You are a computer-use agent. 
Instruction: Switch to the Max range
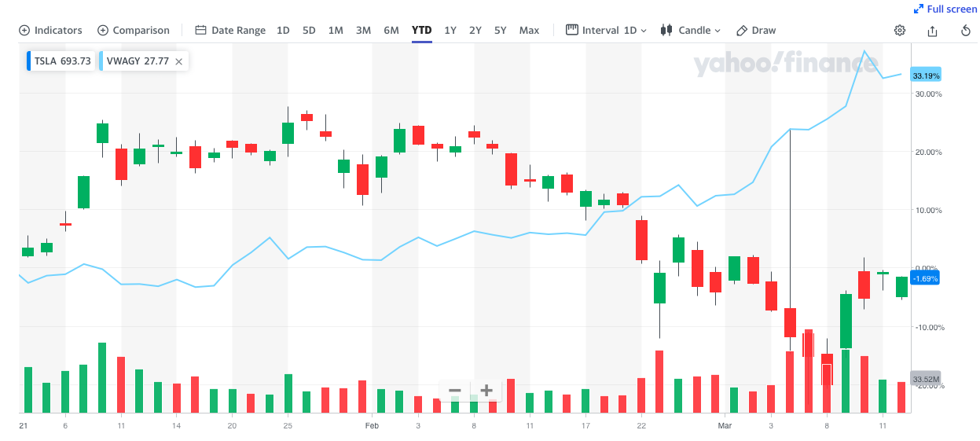tap(529, 31)
